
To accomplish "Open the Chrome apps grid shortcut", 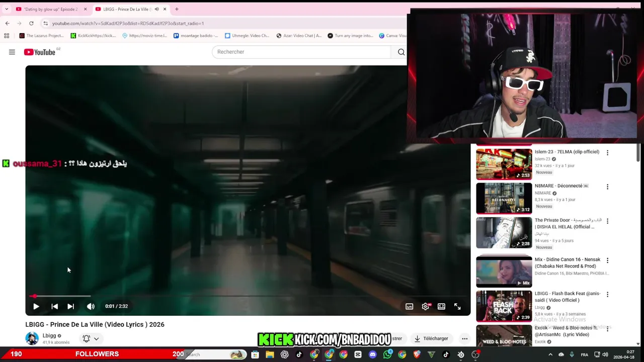I will pos(7,36).
